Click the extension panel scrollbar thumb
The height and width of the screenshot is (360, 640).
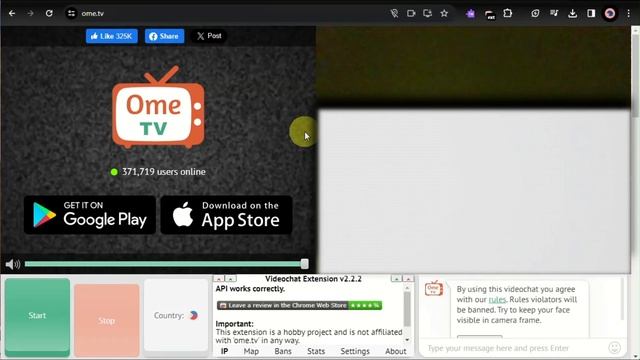(407, 309)
